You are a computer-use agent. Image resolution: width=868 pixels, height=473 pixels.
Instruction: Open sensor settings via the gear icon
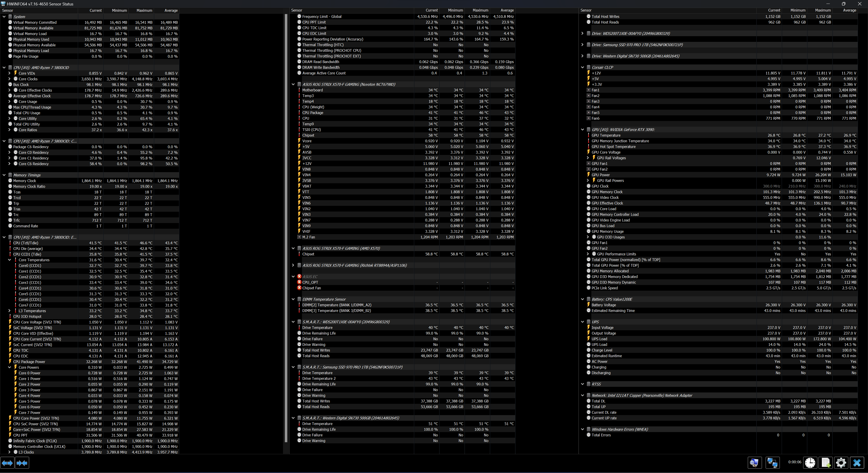point(841,463)
